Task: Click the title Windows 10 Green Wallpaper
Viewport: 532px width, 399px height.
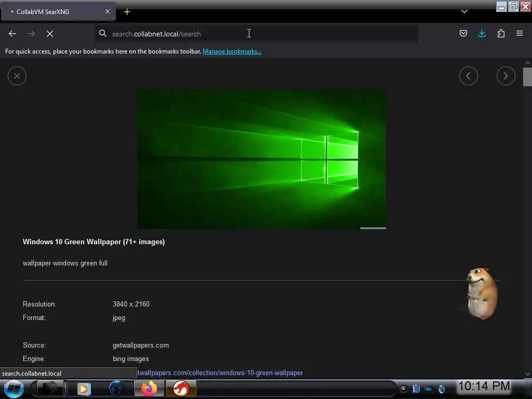Action: pyautogui.click(x=94, y=242)
